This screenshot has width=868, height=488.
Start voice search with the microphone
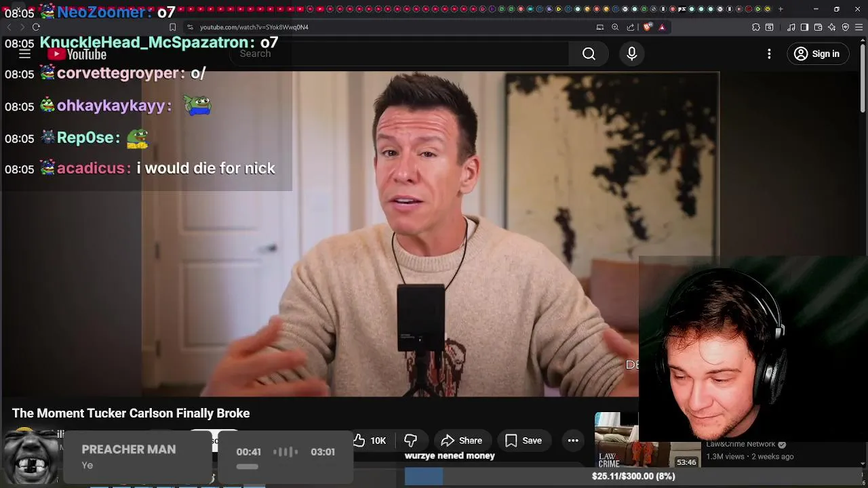[632, 54]
